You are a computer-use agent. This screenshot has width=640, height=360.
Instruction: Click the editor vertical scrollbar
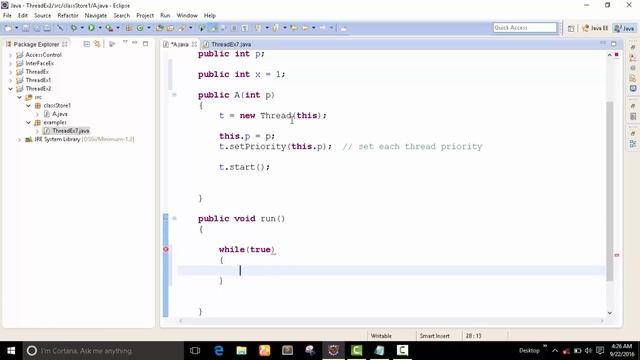point(610,191)
